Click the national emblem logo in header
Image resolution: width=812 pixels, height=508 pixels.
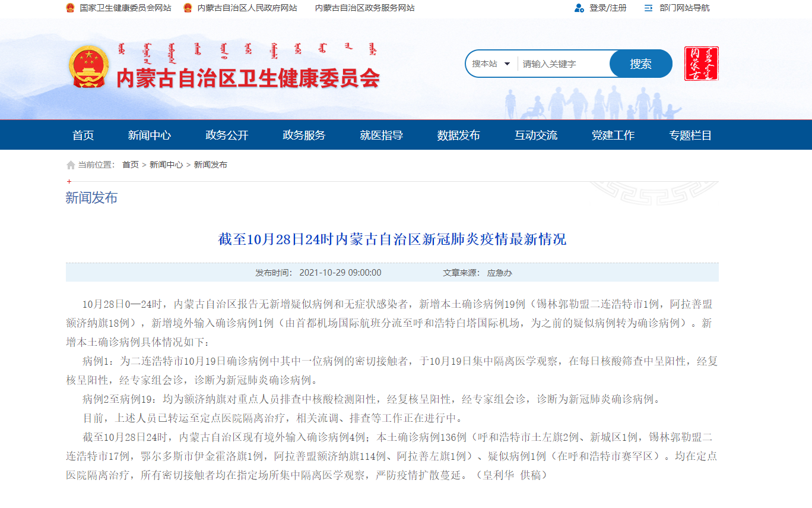(x=88, y=67)
